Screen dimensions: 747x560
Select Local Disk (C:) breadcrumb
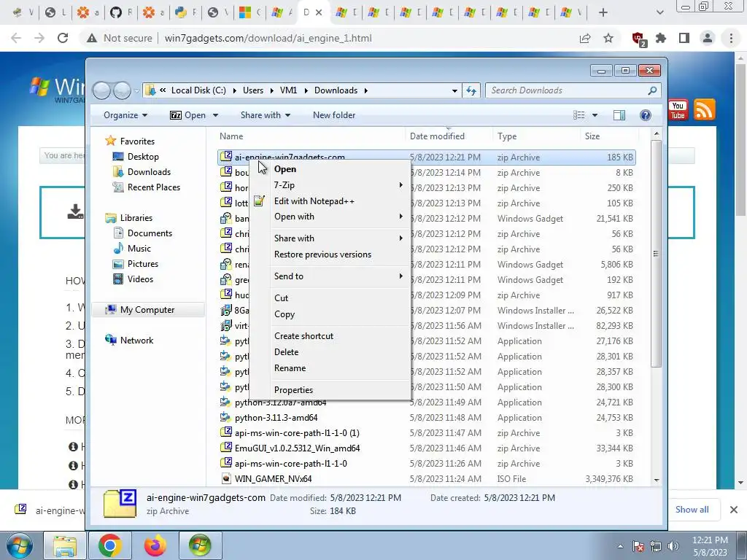click(198, 90)
